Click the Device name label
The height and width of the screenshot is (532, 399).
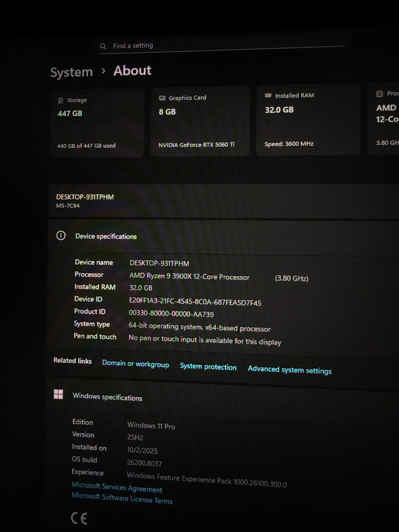pyautogui.click(x=94, y=262)
